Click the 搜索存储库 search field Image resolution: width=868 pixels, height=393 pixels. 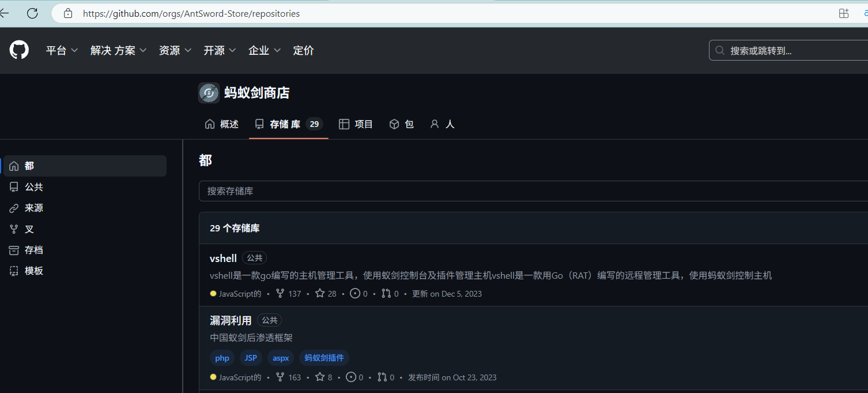coord(533,191)
